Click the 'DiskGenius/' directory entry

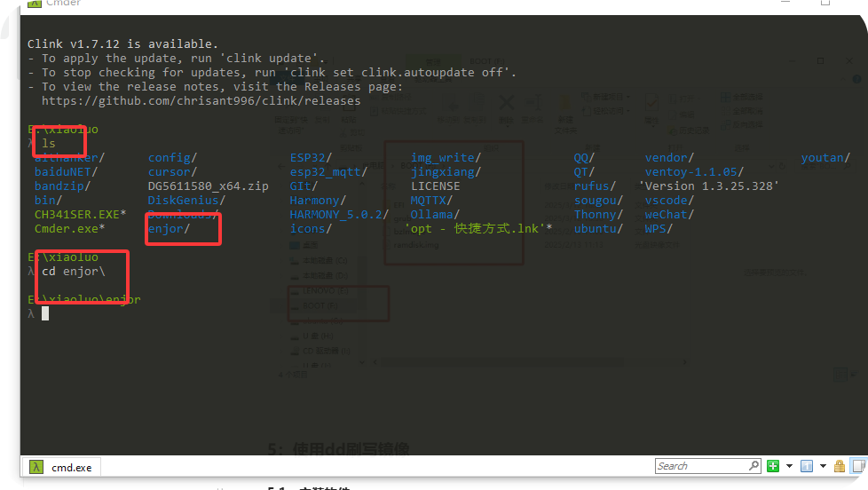(186, 201)
